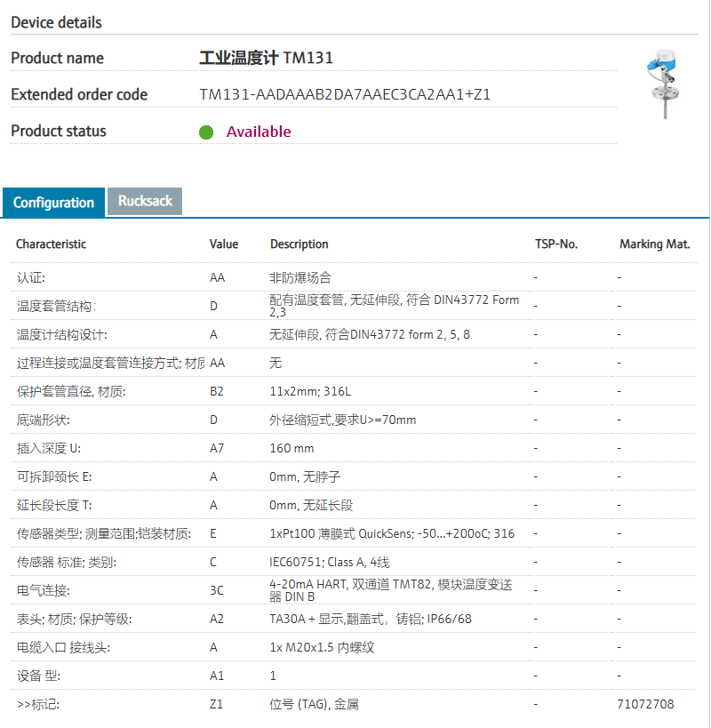Click the TM131 thermometer product image

click(664, 84)
